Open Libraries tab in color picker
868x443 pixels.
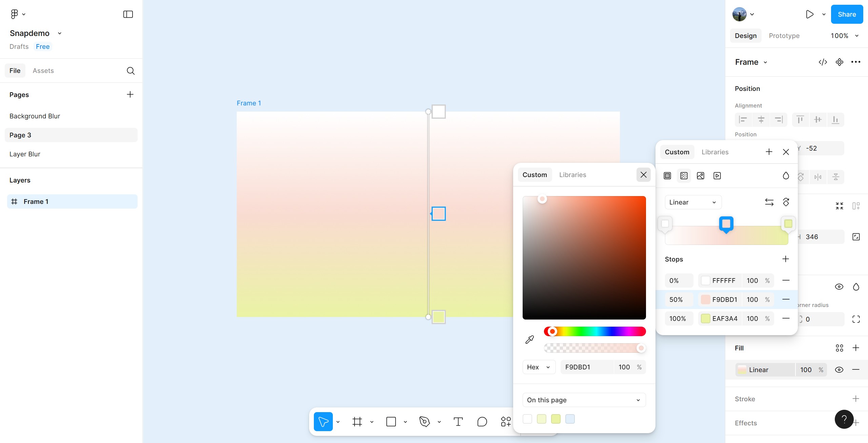pyautogui.click(x=572, y=175)
